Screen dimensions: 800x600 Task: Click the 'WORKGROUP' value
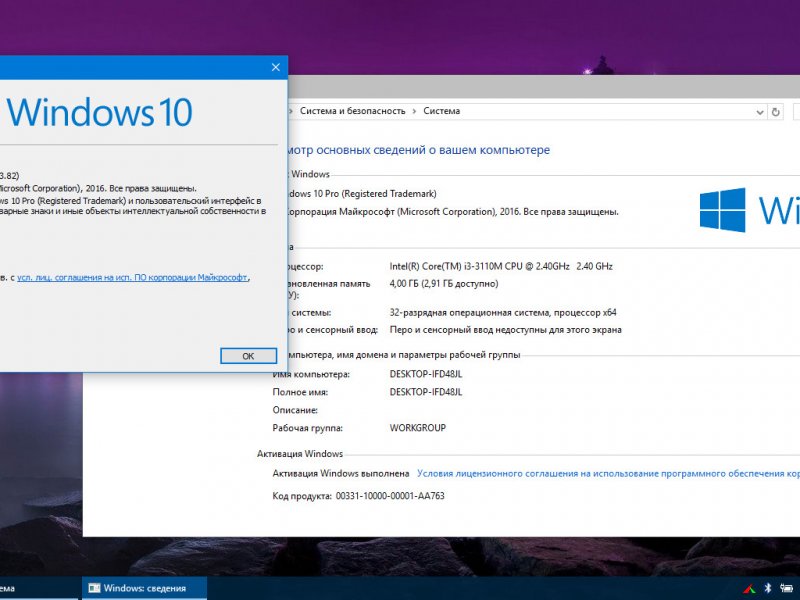418,428
